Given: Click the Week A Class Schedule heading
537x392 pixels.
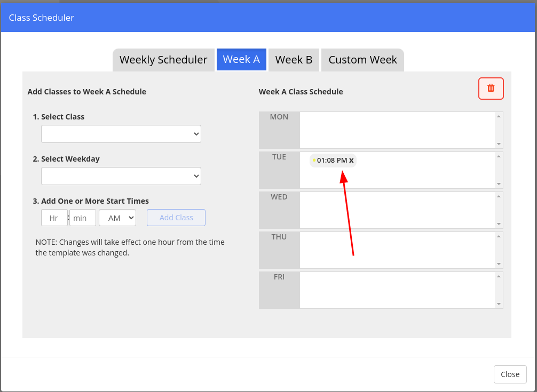Looking at the screenshot, I should click(x=301, y=92).
